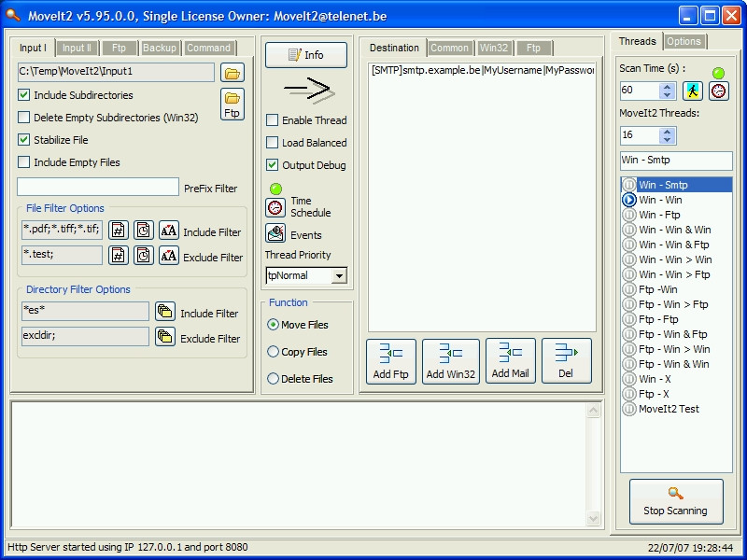Turn off Output Debug
Viewport: 747px width, 560px height.
(272, 165)
